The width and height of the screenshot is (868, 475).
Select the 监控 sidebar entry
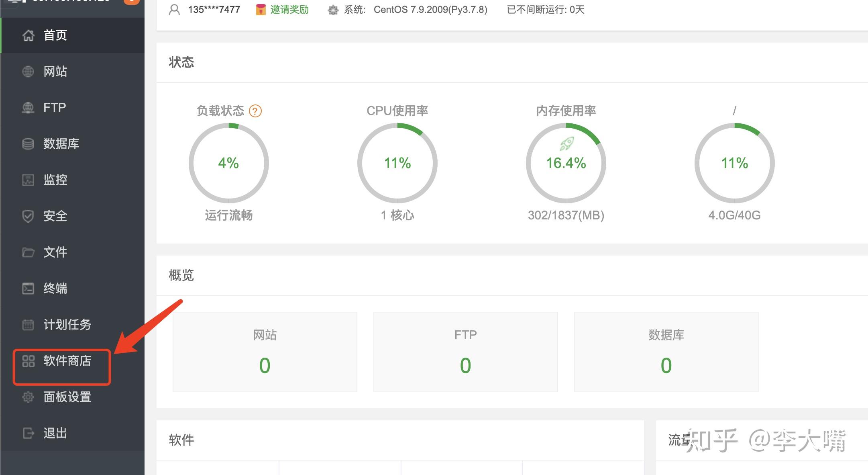pyautogui.click(x=55, y=180)
